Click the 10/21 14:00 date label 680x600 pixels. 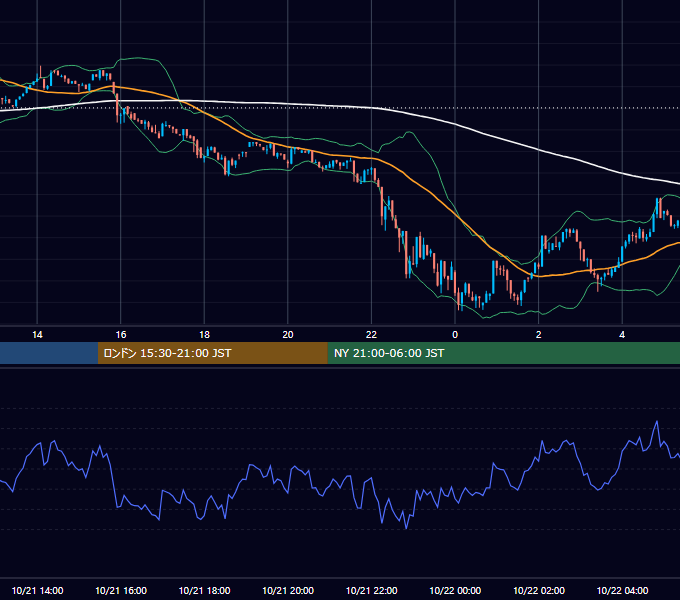pyautogui.click(x=37, y=590)
